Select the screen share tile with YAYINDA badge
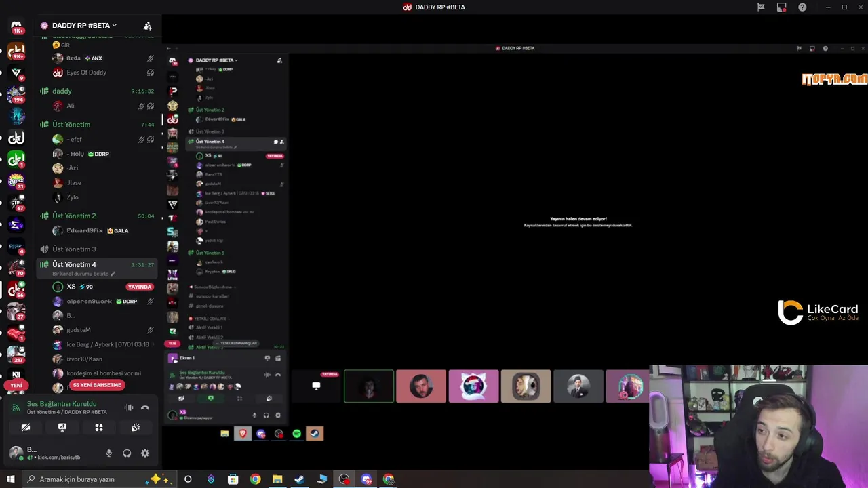Viewport: 868px width, 488px height. pyautogui.click(x=317, y=386)
